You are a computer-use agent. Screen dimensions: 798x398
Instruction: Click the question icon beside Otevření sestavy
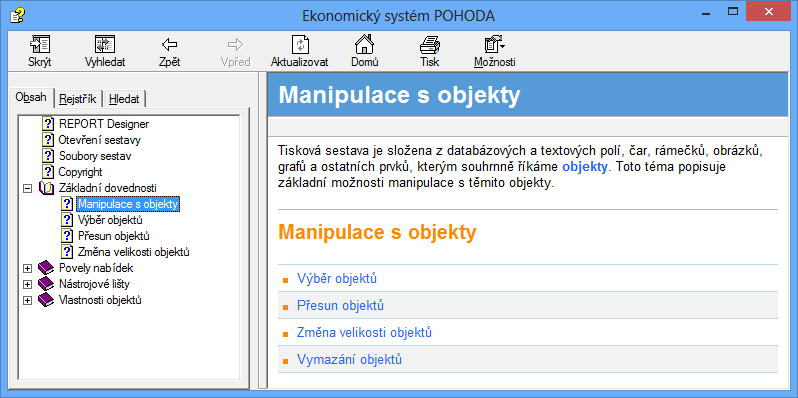tap(48, 139)
